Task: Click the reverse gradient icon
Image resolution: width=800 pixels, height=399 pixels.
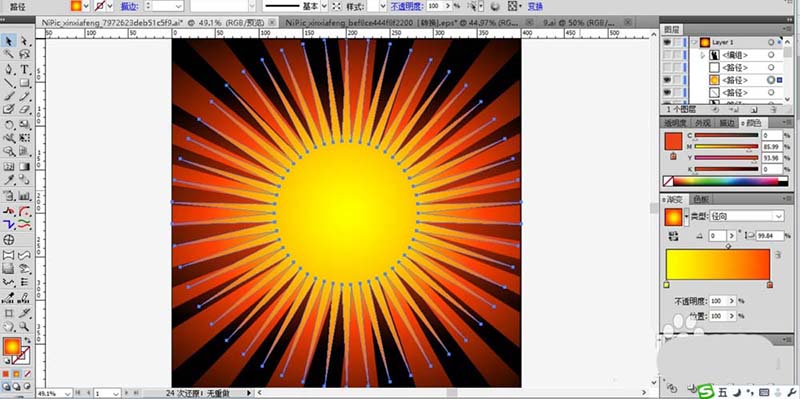Action: pyautogui.click(x=673, y=236)
